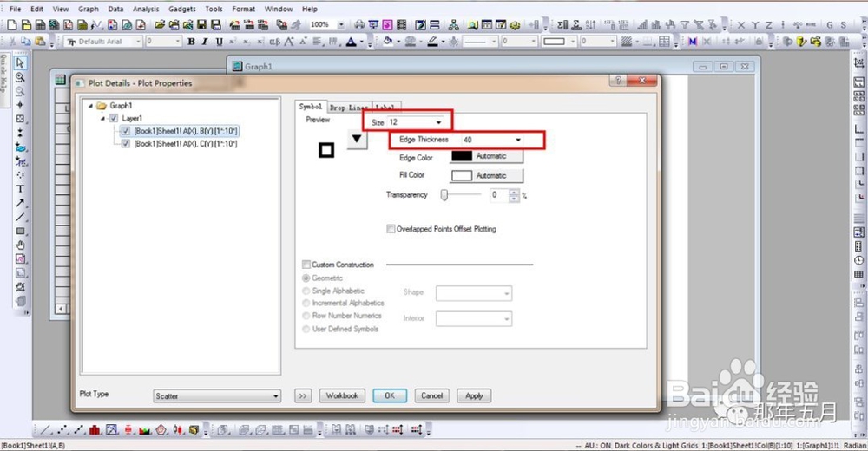This screenshot has width=868, height=451.
Task: Click the Set as X column icon
Action: coord(741,25)
